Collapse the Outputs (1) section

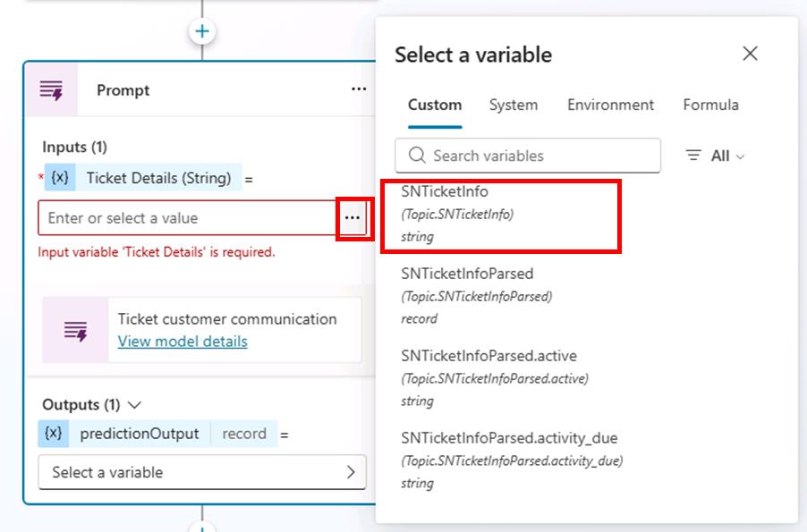[135, 405]
